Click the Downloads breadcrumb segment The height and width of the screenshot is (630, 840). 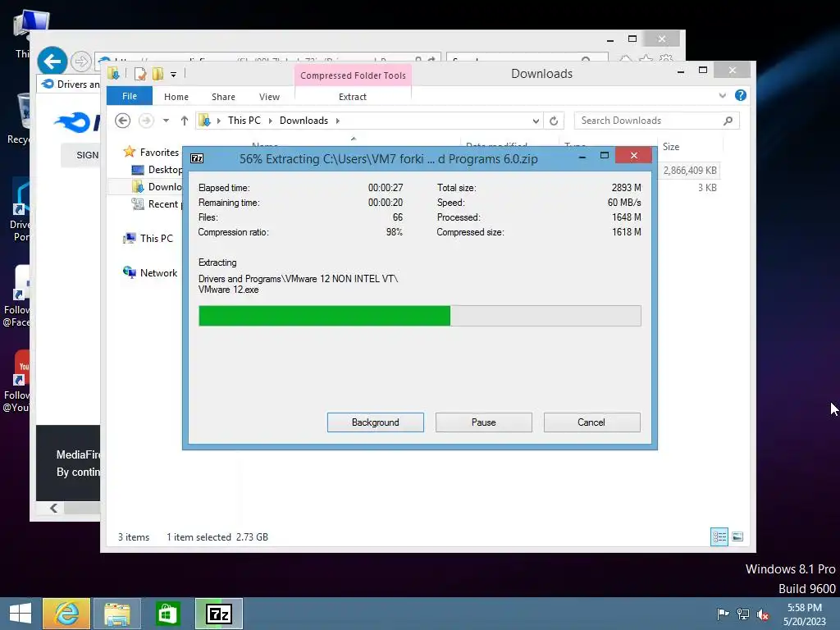(x=304, y=121)
